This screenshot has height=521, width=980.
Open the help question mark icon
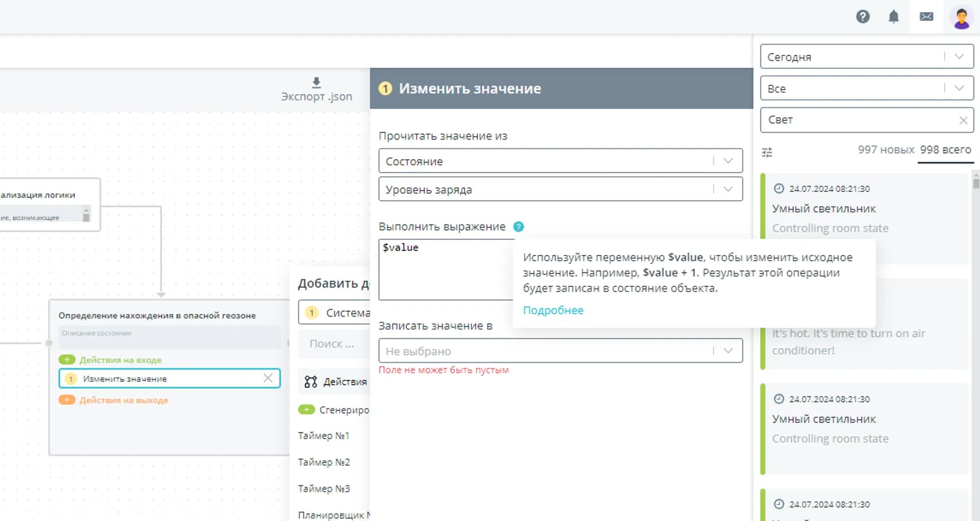pyautogui.click(x=862, y=17)
